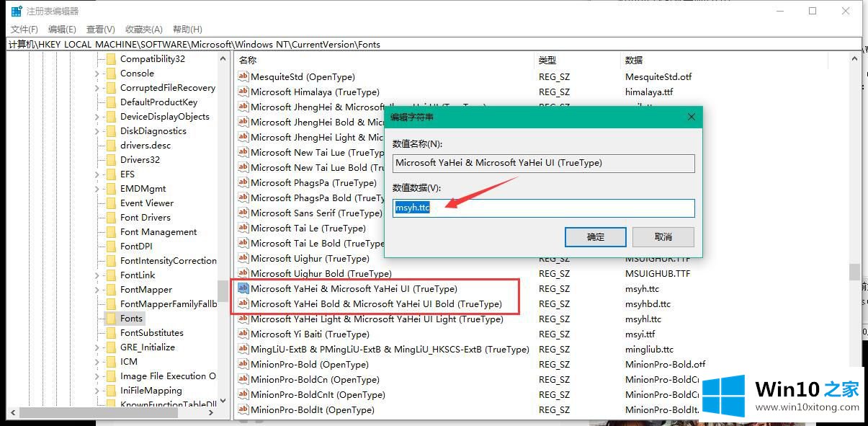Select the Microsoft Uighur (TrueType) row
The image size is (868, 426).
point(310,259)
